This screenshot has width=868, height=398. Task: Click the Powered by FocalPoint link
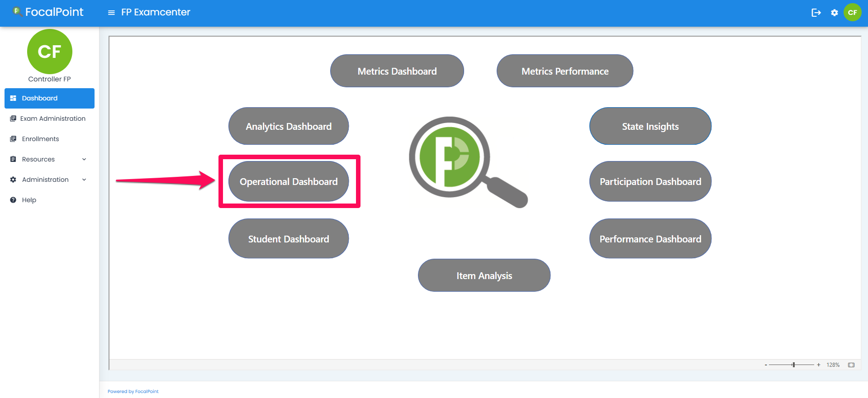(133, 392)
